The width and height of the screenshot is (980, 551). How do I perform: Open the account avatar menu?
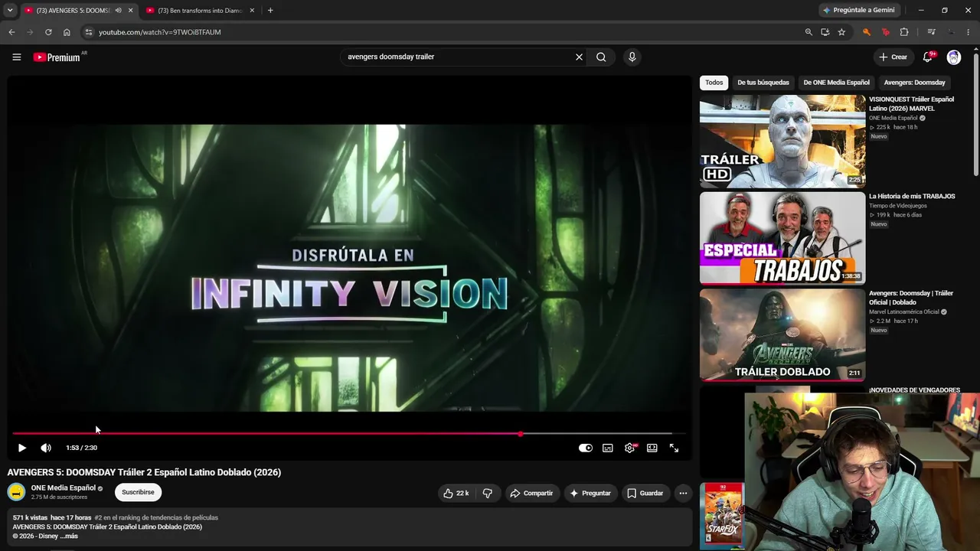click(953, 57)
